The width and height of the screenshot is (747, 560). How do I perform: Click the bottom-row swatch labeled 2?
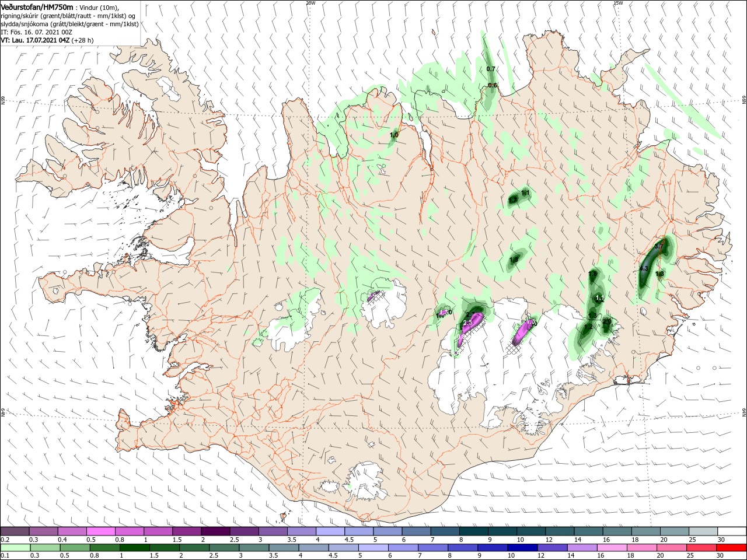[194, 548]
